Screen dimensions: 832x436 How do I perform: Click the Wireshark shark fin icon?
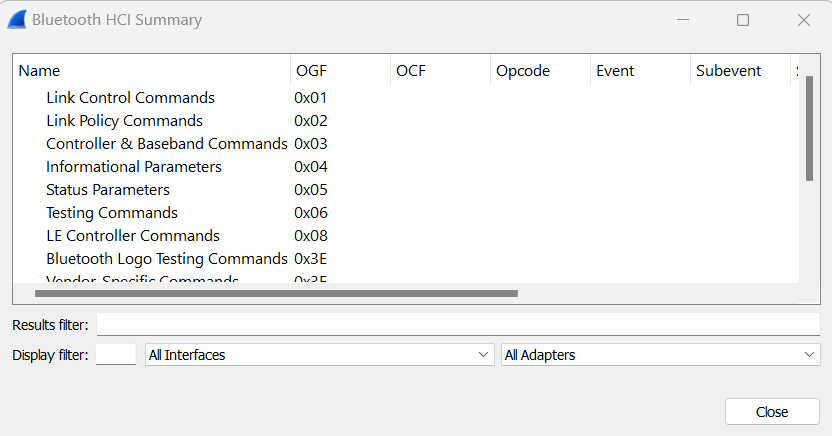[16, 20]
